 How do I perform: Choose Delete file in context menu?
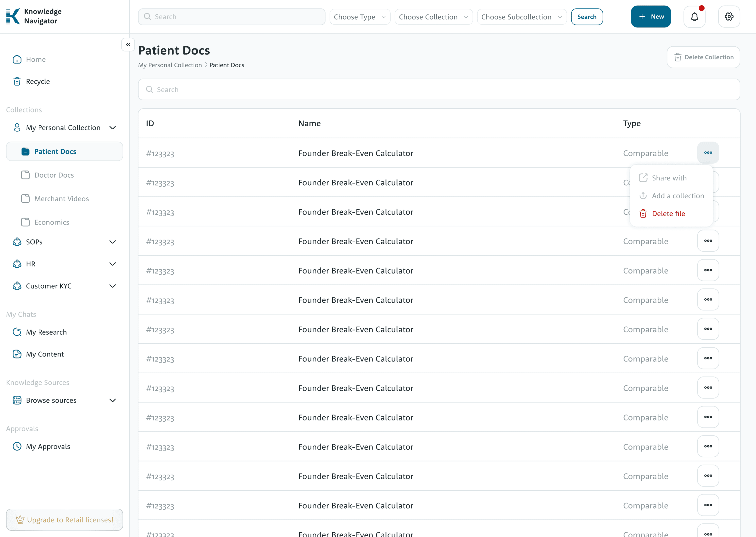[668, 214]
